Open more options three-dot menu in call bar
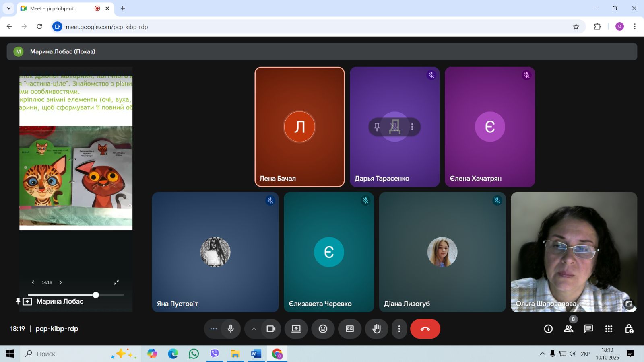The image size is (644, 362). [399, 329]
